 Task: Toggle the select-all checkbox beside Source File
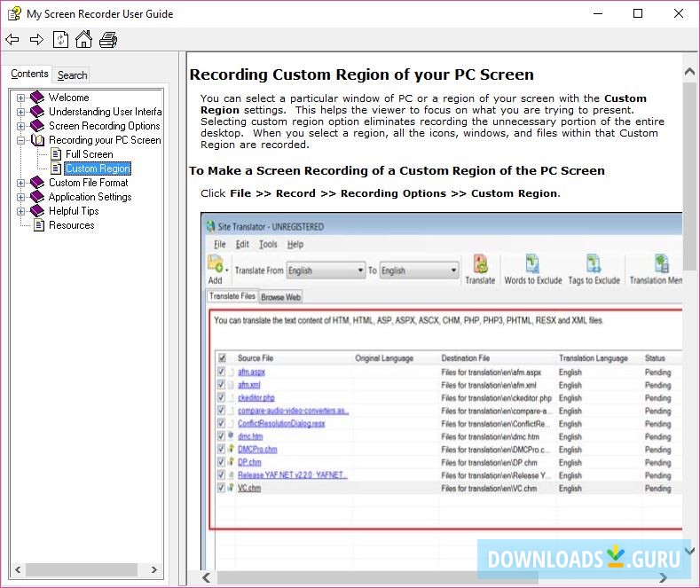tap(222, 358)
